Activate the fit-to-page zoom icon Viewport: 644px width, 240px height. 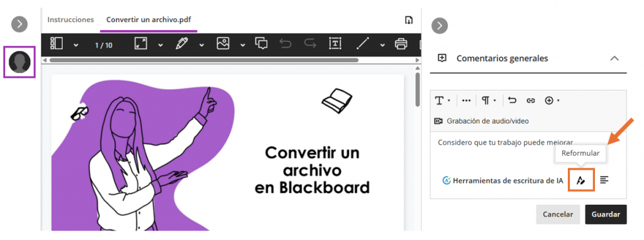[141, 43]
